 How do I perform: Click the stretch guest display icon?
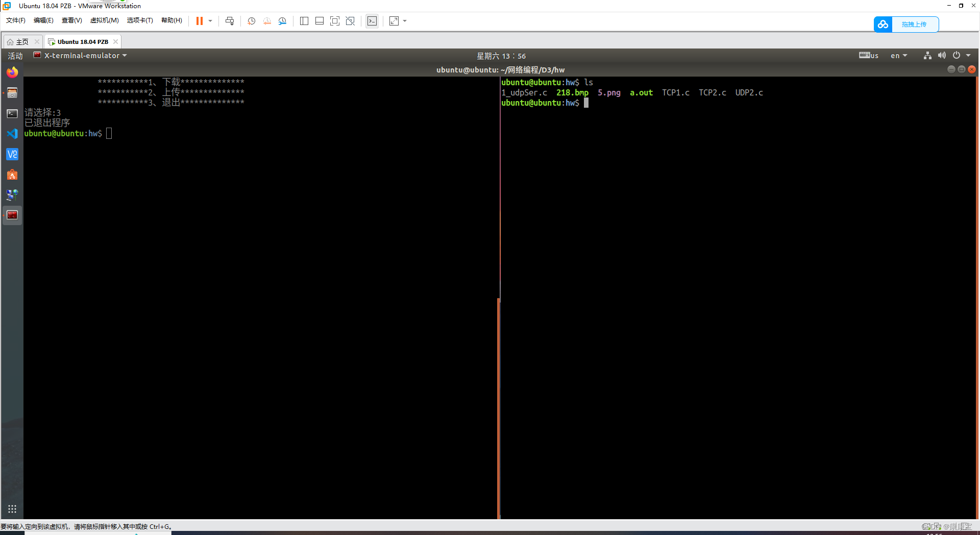click(394, 21)
